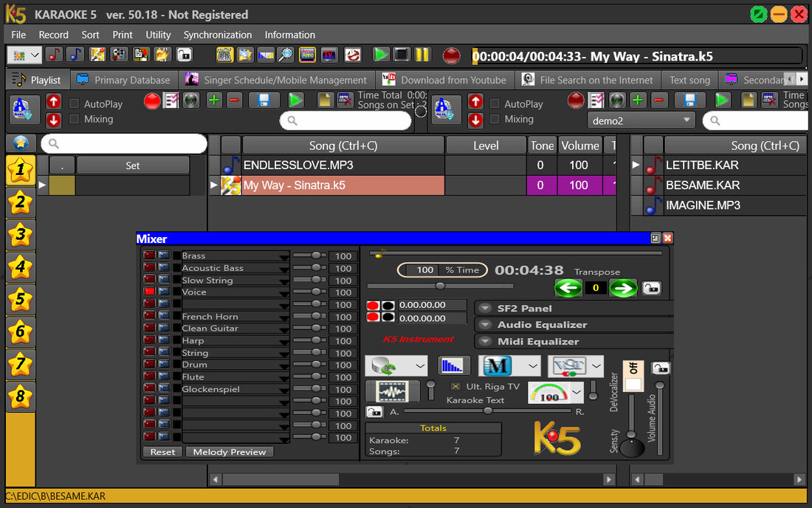Click the waveform display button in Mixer
Screen dimensions: 812x508
pos(392,391)
